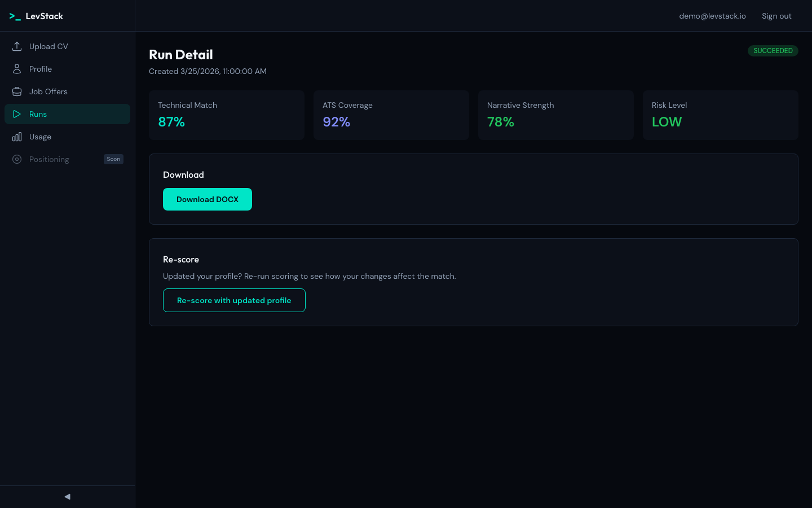
Task: Select the Narrative Strength metric card
Action: click(556, 115)
